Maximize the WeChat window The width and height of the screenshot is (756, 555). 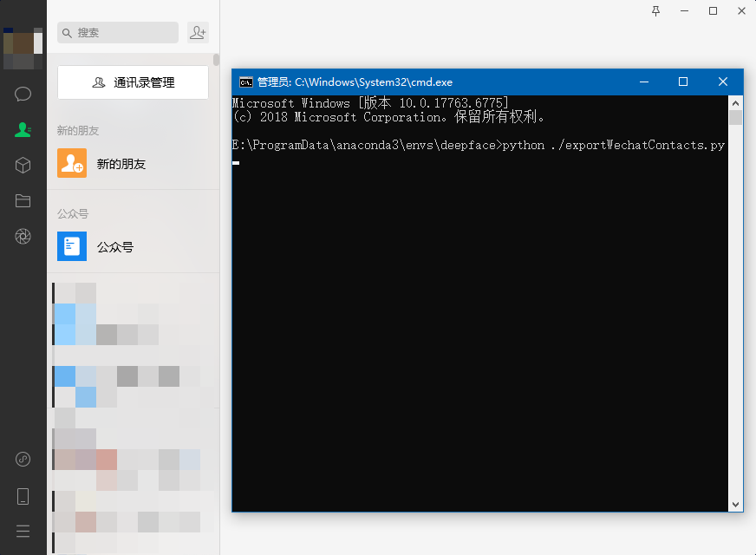point(714,11)
